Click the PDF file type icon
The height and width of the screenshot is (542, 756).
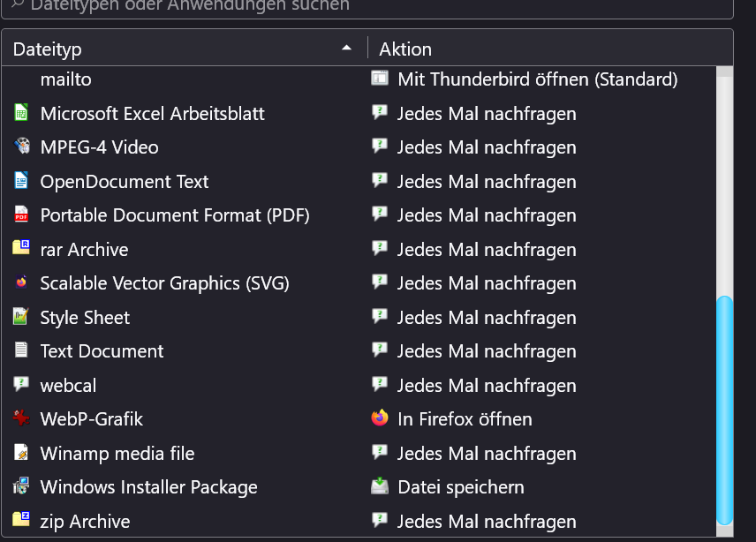tap(21, 215)
